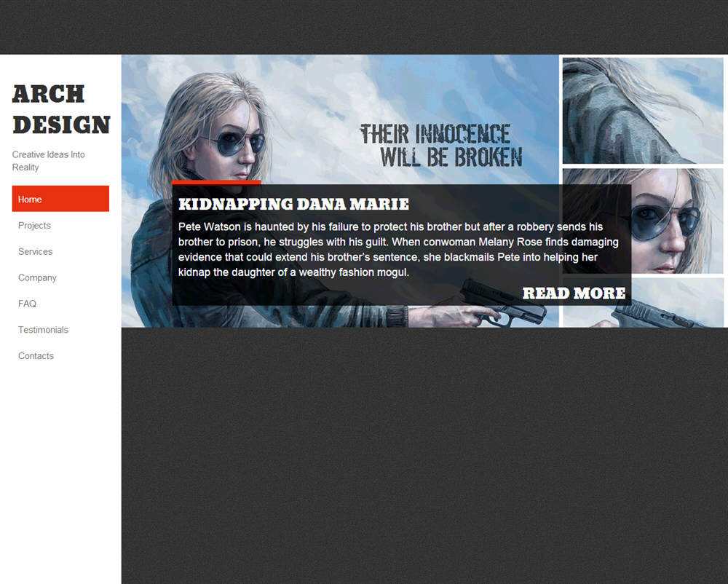Click the Pete Watson description paragraph
The width and height of the screenshot is (728, 584).
click(x=398, y=250)
